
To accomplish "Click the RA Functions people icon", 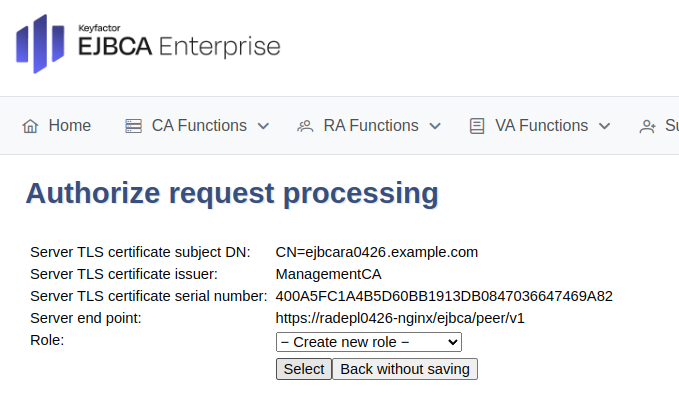I will (305, 126).
